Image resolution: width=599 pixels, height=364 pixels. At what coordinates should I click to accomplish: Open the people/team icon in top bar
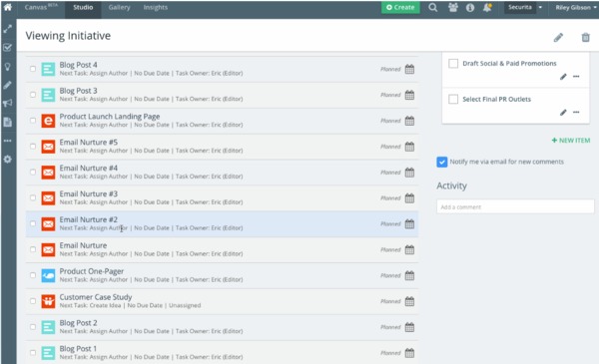[453, 7]
